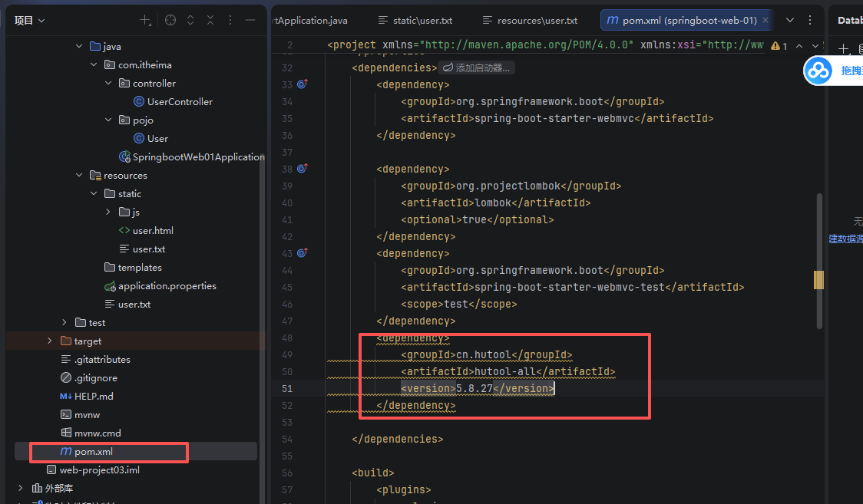The height and width of the screenshot is (504, 863).
Task: Place cursor on version 5.8.27 line
Action: [478, 389]
